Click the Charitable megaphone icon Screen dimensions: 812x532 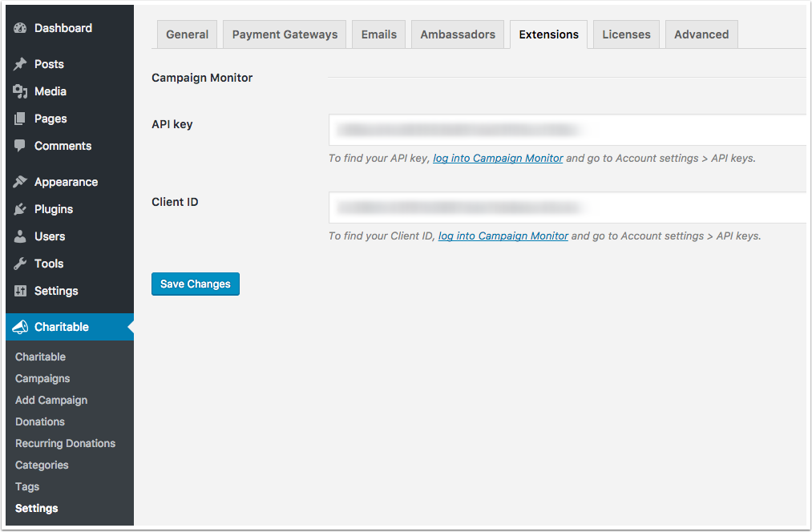coord(20,327)
